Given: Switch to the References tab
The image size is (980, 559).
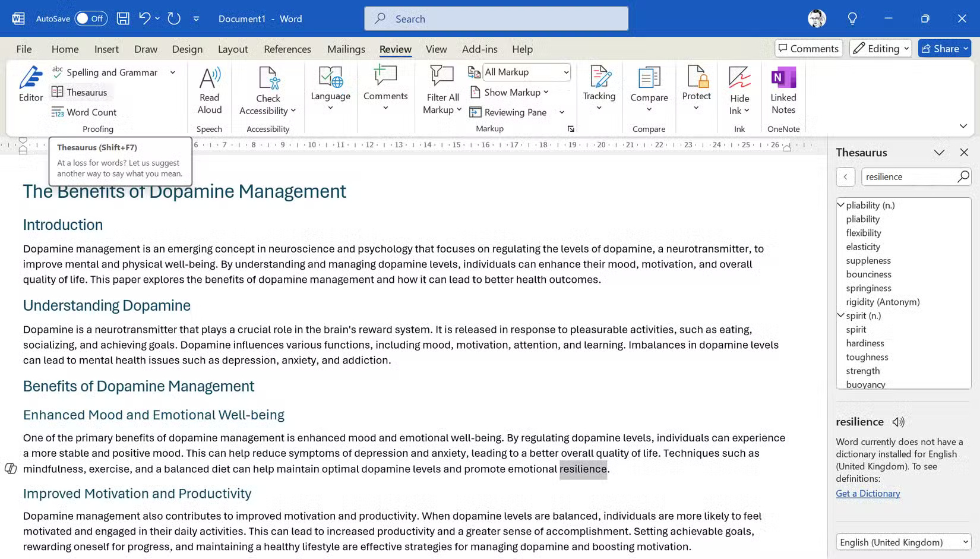Looking at the screenshot, I should tap(287, 49).
